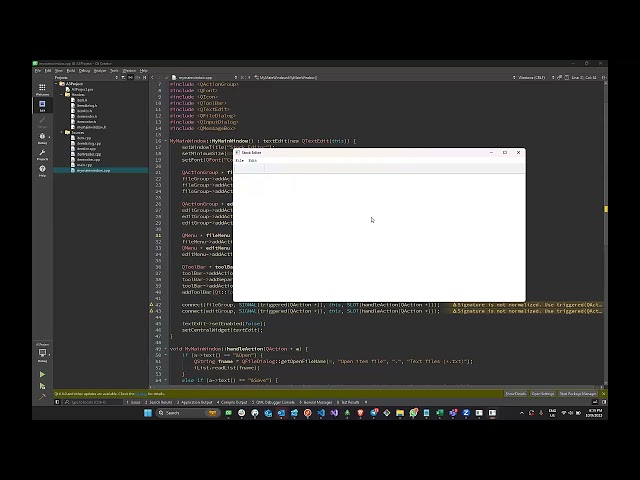Open the Analyze menu in Qt Creator

(100, 71)
